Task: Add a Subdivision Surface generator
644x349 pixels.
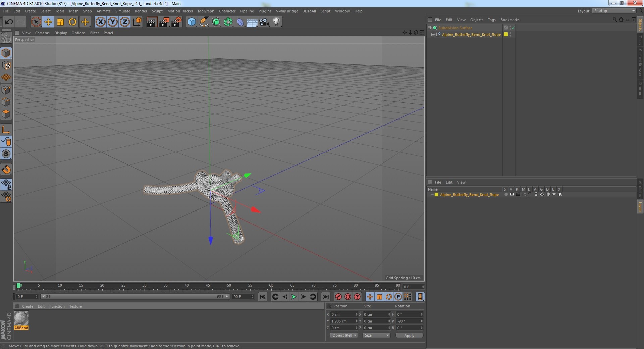Action: click(x=216, y=22)
